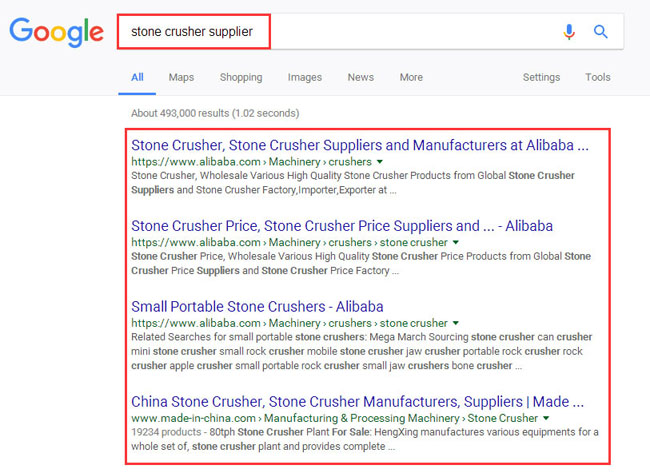Open third result's URL dropdown arrow
The width and height of the screenshot is (650, 473).
click(457, 323)
